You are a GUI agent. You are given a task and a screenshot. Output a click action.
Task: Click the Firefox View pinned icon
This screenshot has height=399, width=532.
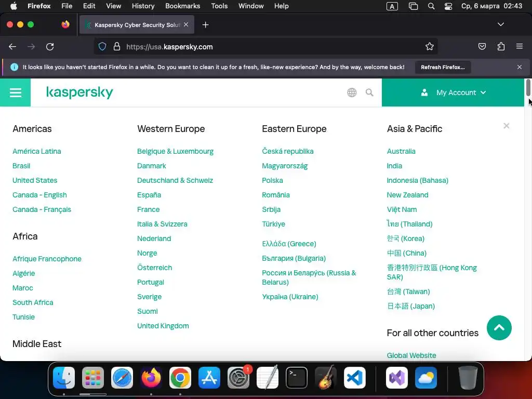65,24
